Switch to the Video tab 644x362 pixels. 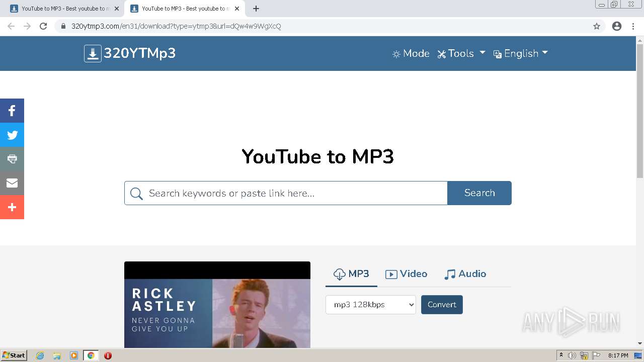click(406, 274)
